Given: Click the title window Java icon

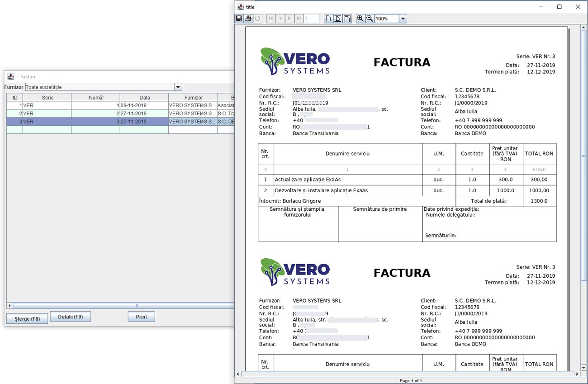Looking at the screenshot, I should pos(241,7).
